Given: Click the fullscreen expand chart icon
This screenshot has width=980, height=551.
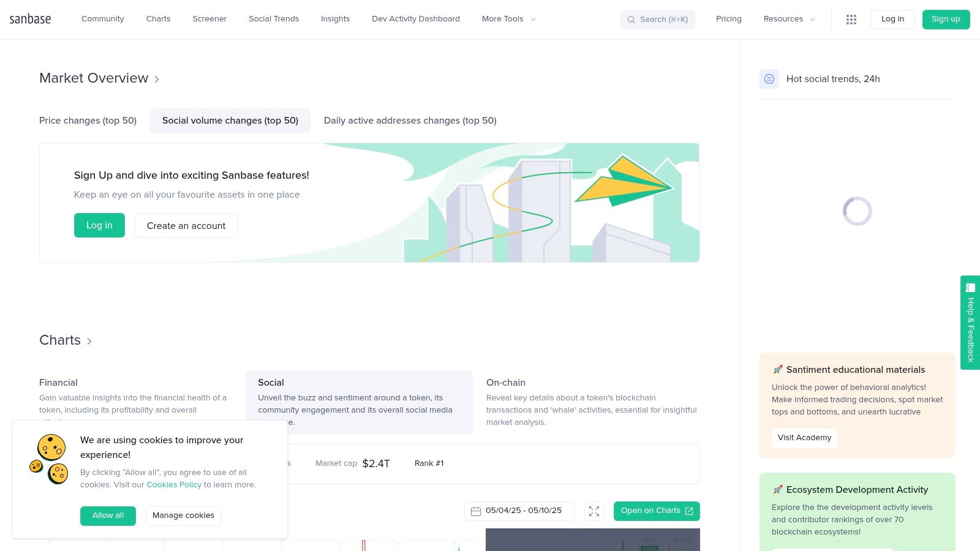Looking at the screenshot, I should coord(594,511).
